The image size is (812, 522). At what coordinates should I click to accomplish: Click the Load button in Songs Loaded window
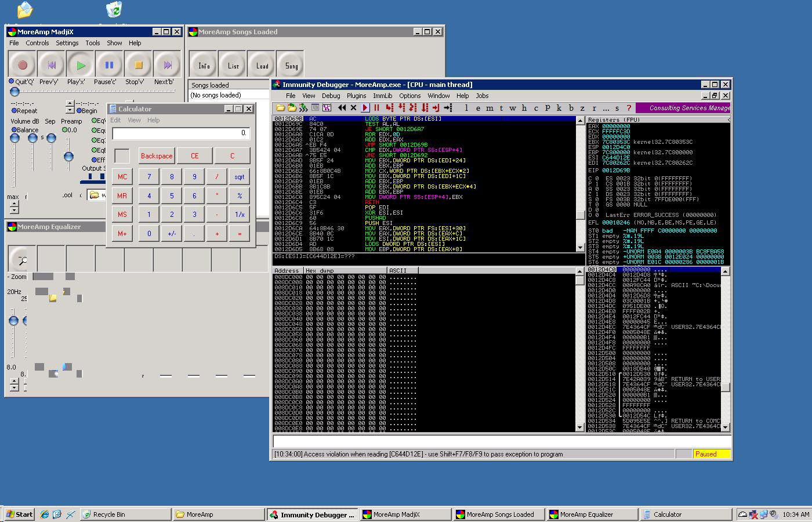tap(262, 65)
